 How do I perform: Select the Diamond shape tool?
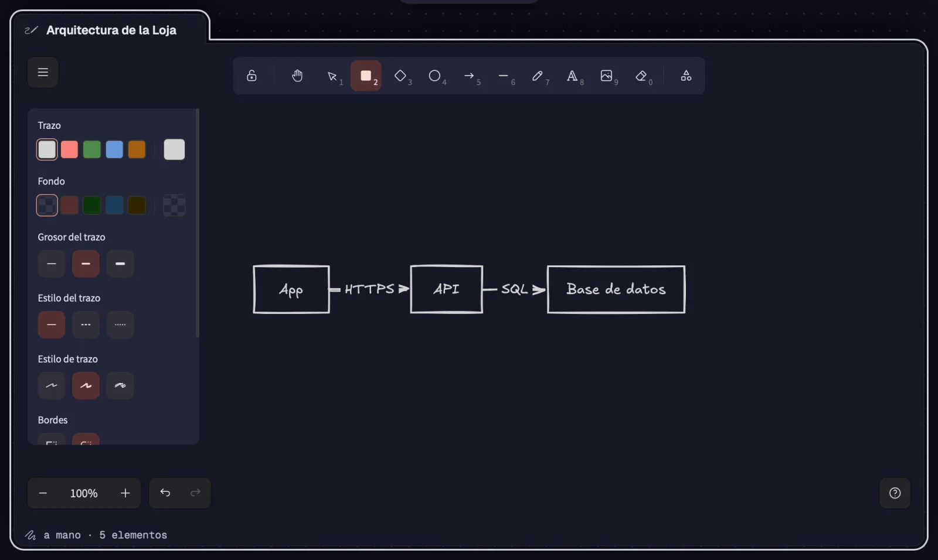click(x=400, y=76)
